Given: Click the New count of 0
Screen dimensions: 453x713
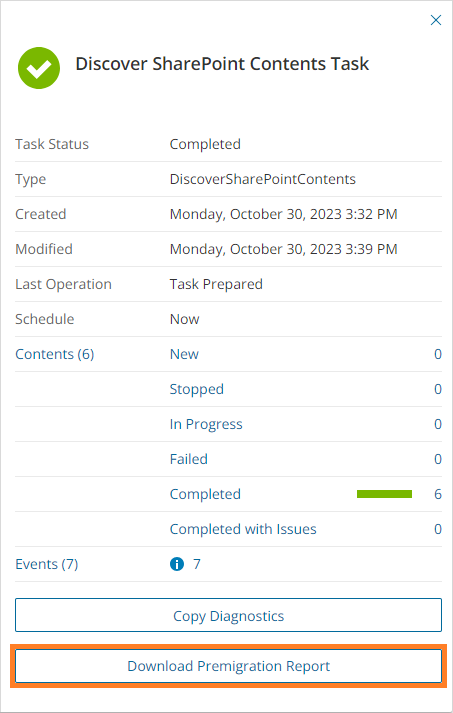Looking at the screenshot, I should 438,354.
